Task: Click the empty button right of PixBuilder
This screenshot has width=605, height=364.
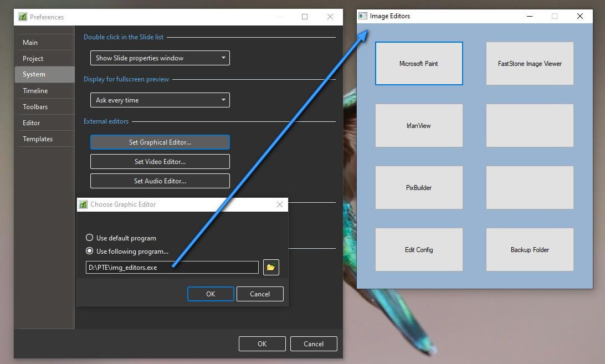Action: (530, 188)
